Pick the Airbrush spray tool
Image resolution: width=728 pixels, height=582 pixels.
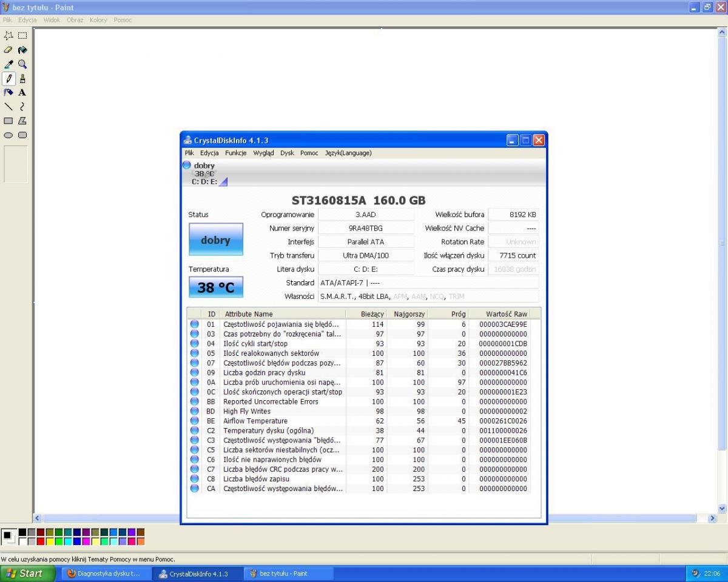[8, 93]
